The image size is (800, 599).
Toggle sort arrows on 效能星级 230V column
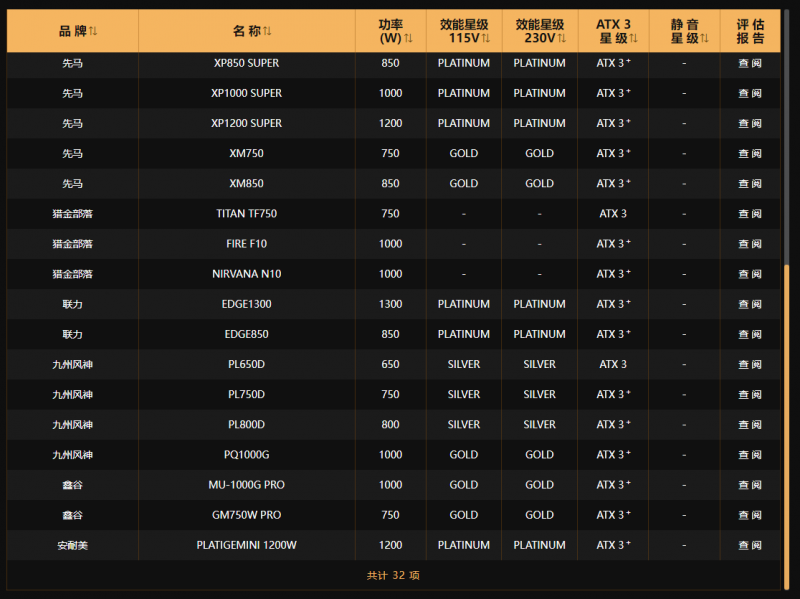(x=562, y=38)
